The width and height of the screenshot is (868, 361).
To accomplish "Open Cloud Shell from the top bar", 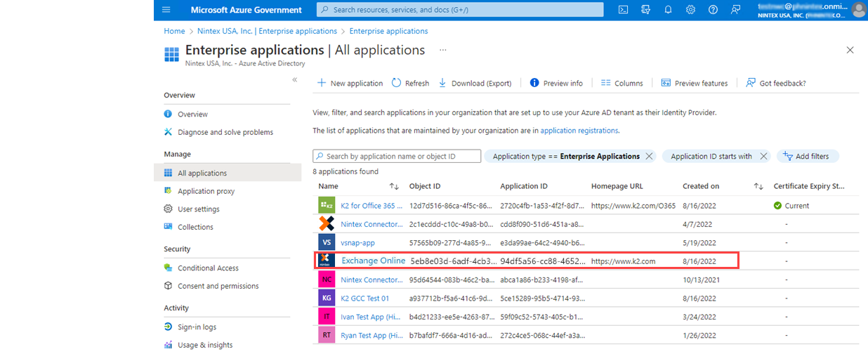I will click(x=623, y=10).
